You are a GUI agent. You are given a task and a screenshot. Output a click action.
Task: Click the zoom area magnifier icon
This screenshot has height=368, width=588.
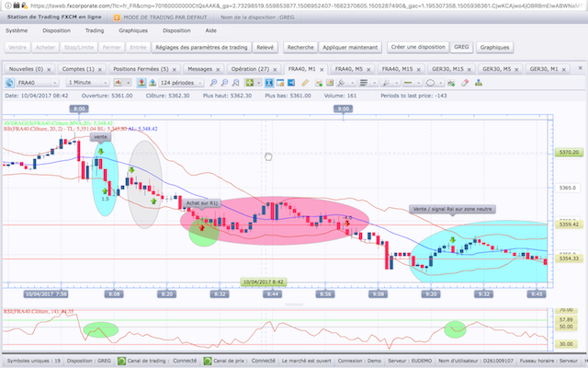point(235,83)
